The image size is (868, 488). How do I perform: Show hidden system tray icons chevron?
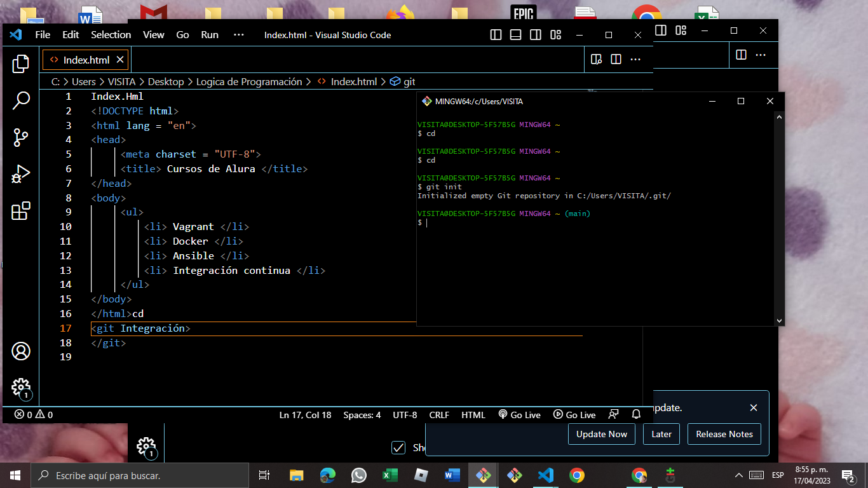point(739,475)
